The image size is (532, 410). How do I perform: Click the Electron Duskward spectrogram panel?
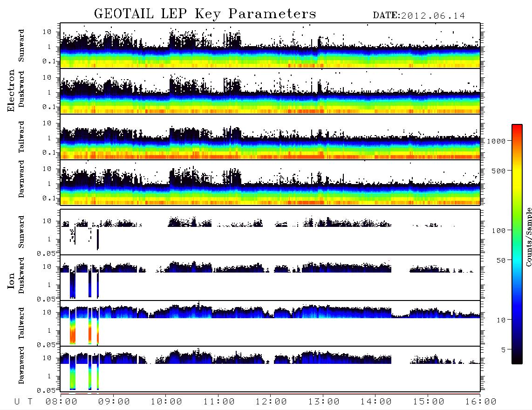270,91
